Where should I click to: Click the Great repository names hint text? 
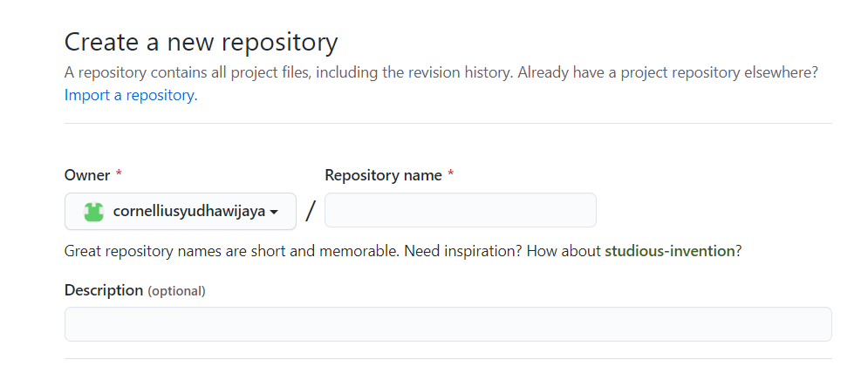(x=231, y=251)
